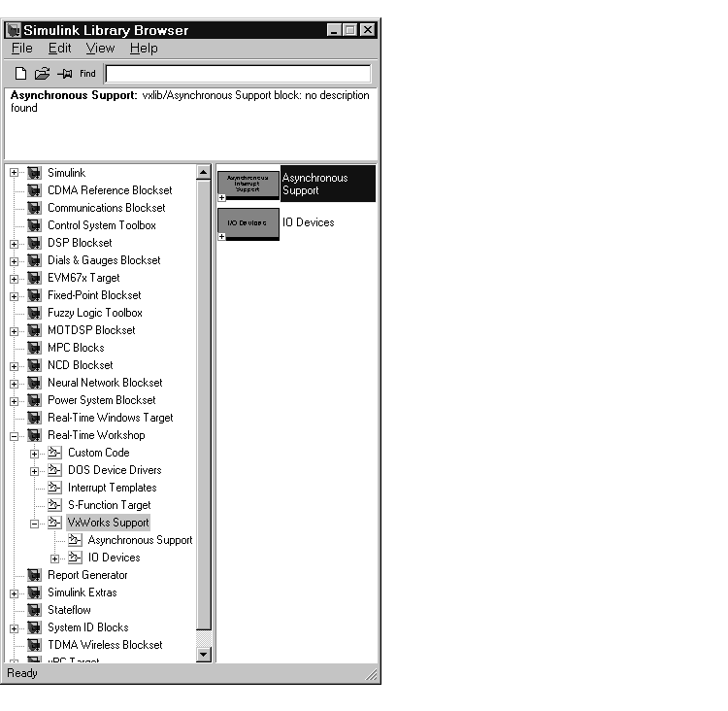Click the VxWorks Support sublibrary icon

pyautogui.click(x=54, y=523)
